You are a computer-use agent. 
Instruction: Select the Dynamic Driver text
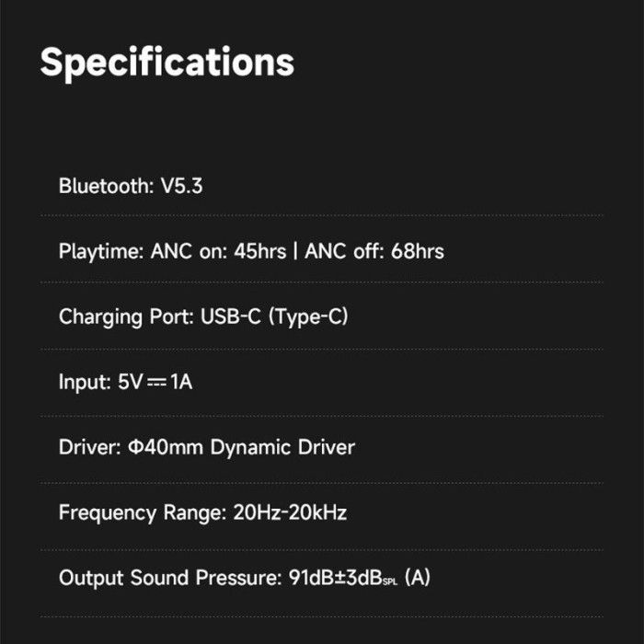click(282, 447)
